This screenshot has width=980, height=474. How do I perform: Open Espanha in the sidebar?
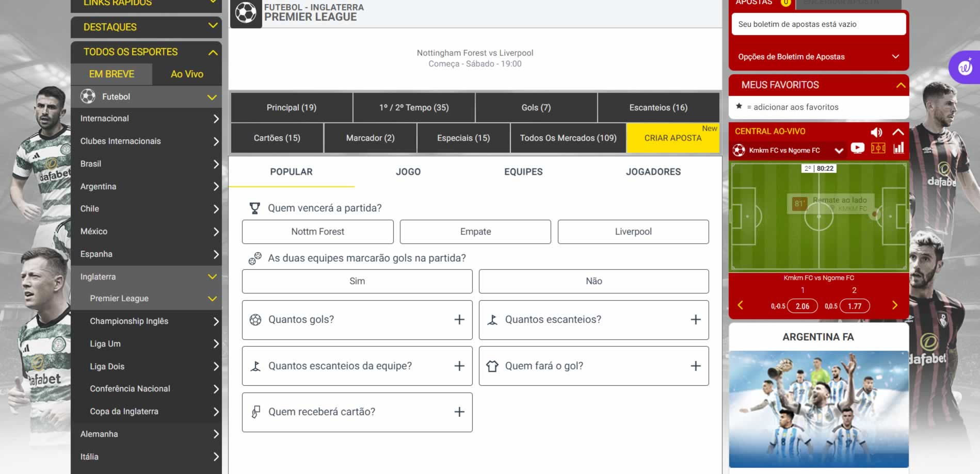click(x=147, y=254)
